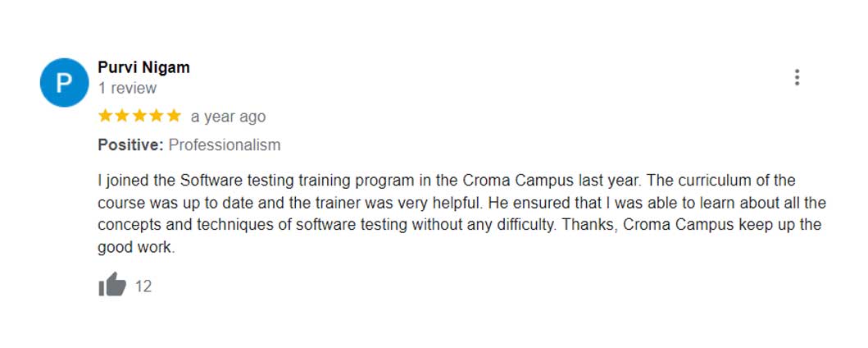Select the "Professionalism" attribute text
The height and width of the screenshot is (348, 868).
click(x=225, y=145)
